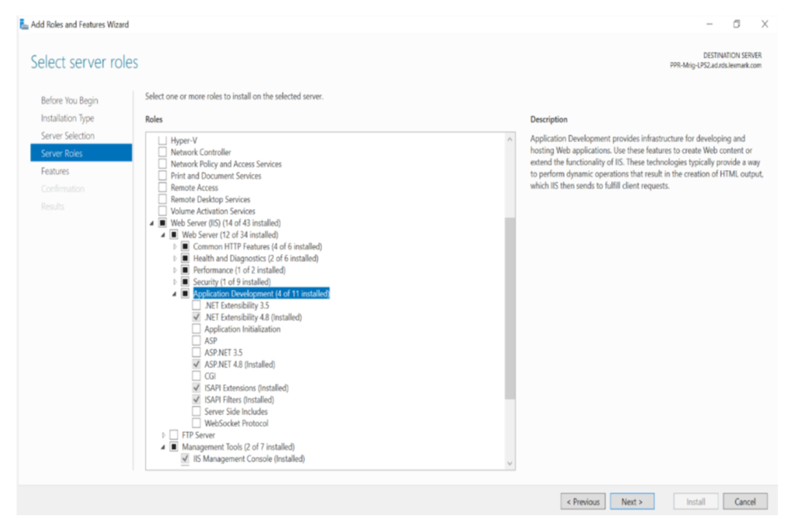The width and height of the screenshot is (793, 532).
Task: Maximize the wizard window
Action: (736, 24)
